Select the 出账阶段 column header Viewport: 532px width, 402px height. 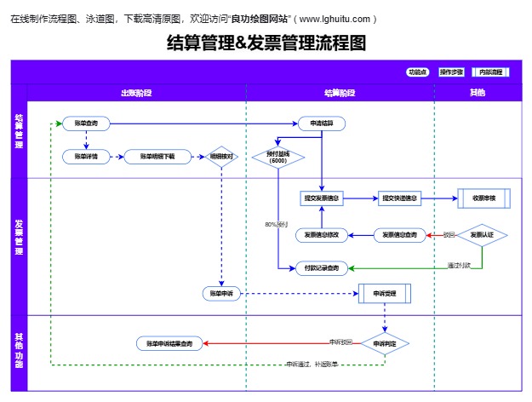136,93
